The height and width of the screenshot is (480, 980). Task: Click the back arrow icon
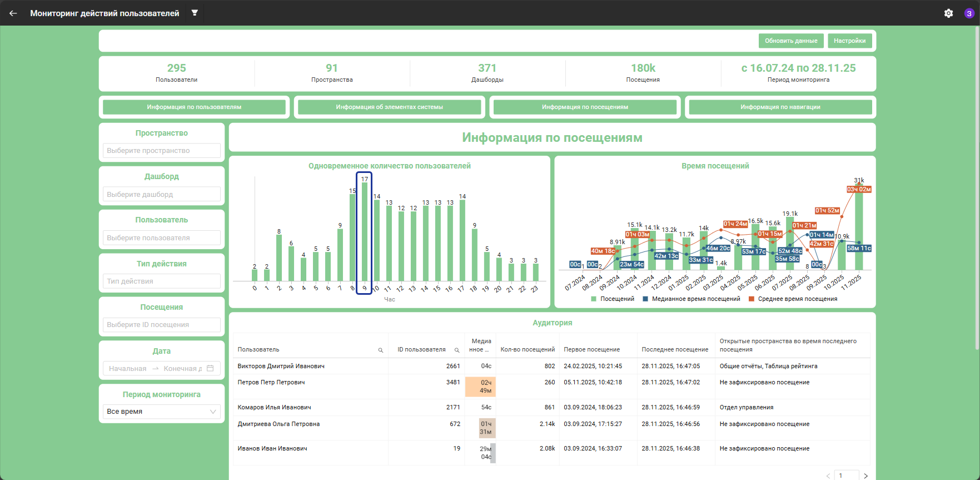[x=13, y=13]
